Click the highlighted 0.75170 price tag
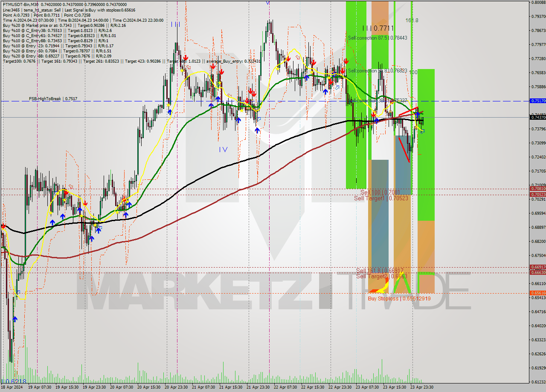The width and height of the screenshot is (546, 392). point(537,101)
